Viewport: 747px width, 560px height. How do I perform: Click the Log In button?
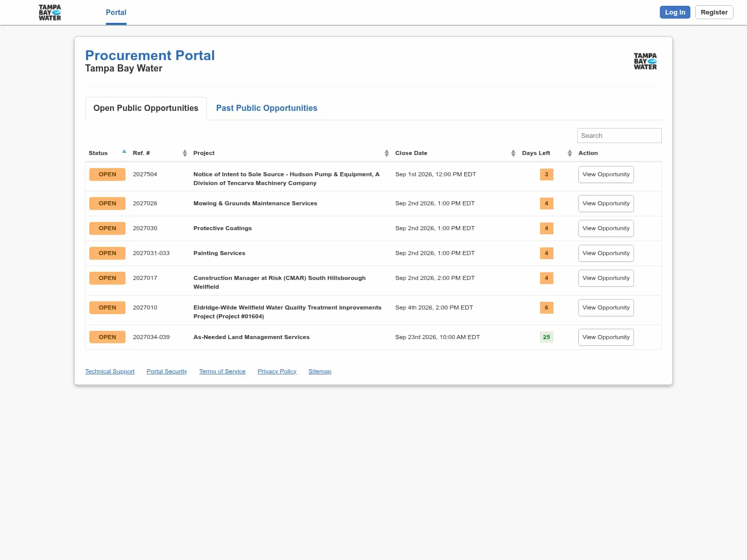pyautogui.click(x=675, y=12)
